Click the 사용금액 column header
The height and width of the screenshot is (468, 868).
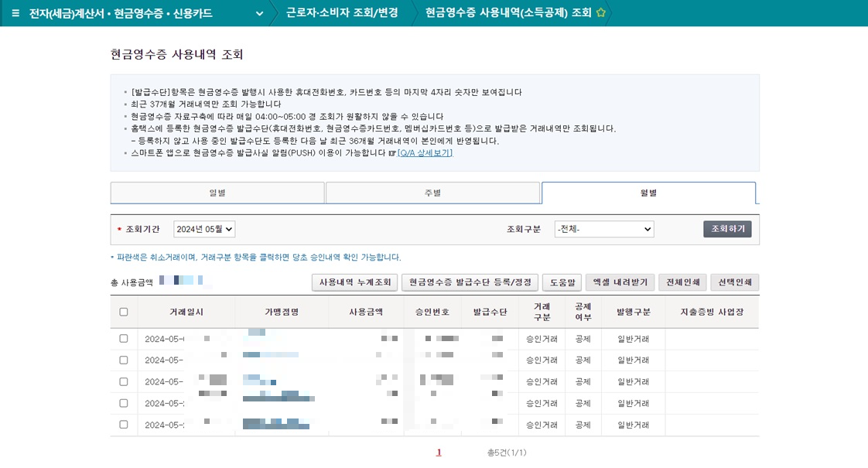[365, 312]
